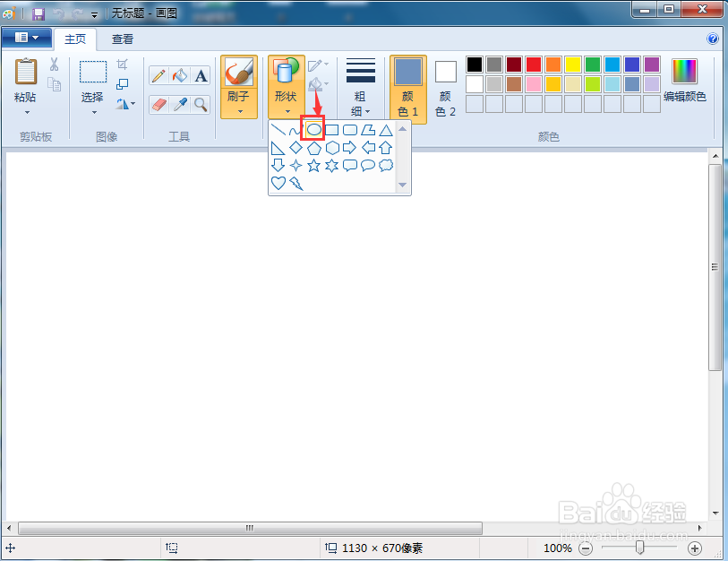728x561 pixels.
Task: Open the Rotate or flip dropdown
Action: point(125,104)
